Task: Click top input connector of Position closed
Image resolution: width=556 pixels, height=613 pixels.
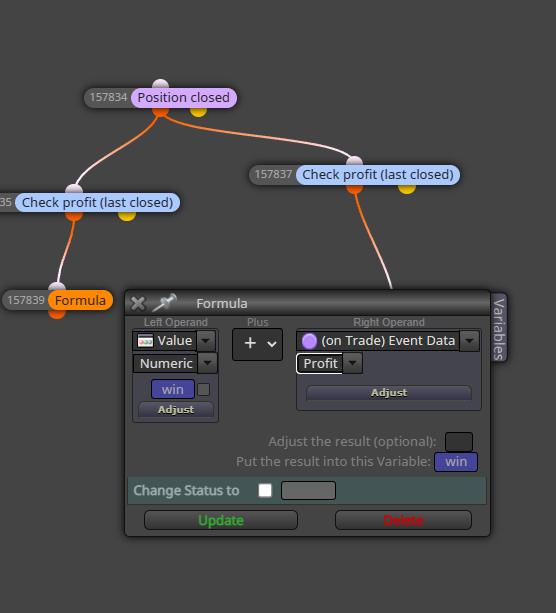Action: pyautogui.click(x=160, y=84)
